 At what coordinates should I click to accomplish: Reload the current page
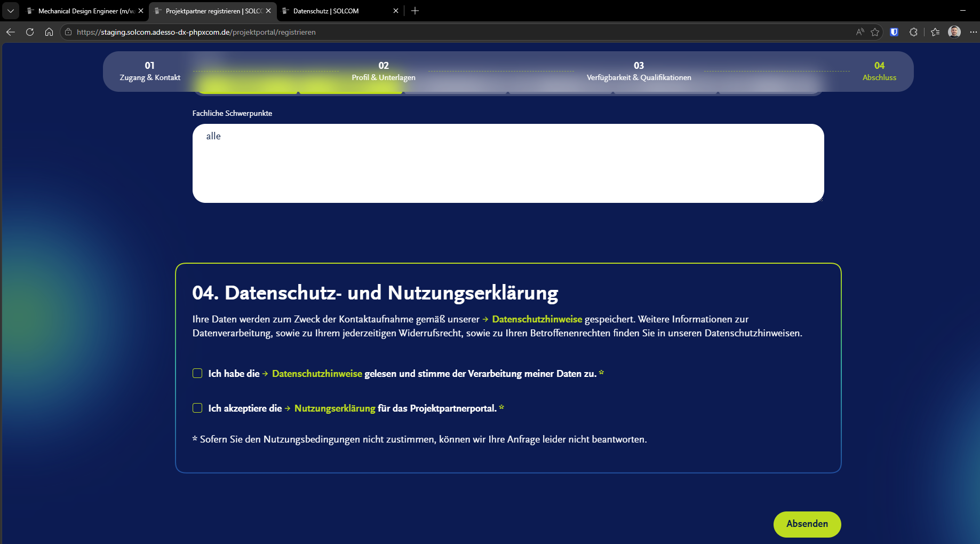tap(30, 32)
